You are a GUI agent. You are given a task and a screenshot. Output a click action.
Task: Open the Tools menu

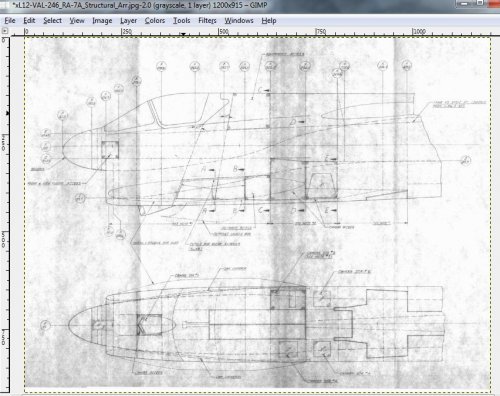(x=181, y=21)
